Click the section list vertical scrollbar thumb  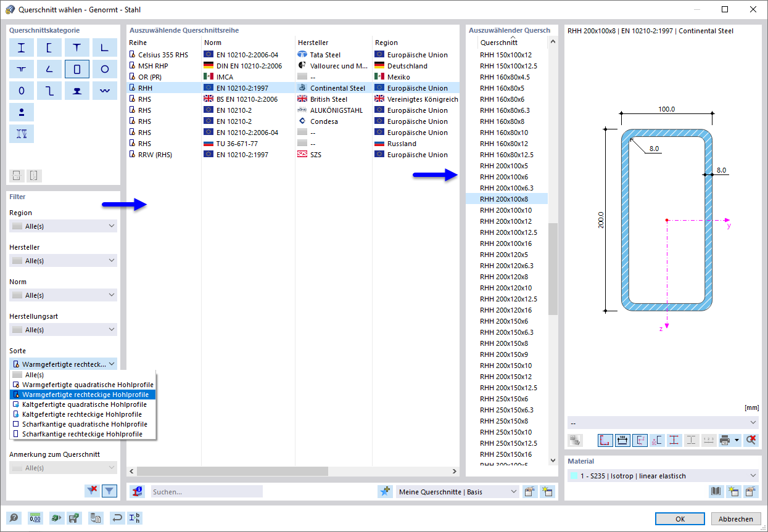point(553,269)
